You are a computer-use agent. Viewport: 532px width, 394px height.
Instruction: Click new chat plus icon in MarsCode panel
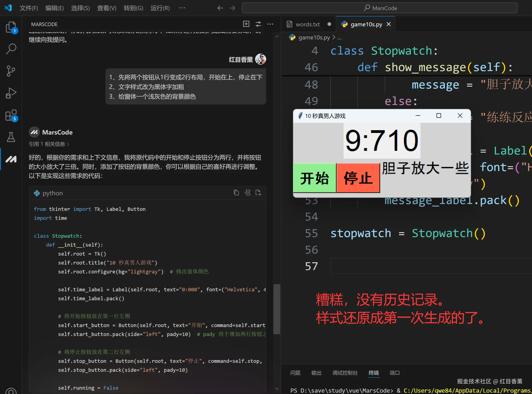point(246,24)
